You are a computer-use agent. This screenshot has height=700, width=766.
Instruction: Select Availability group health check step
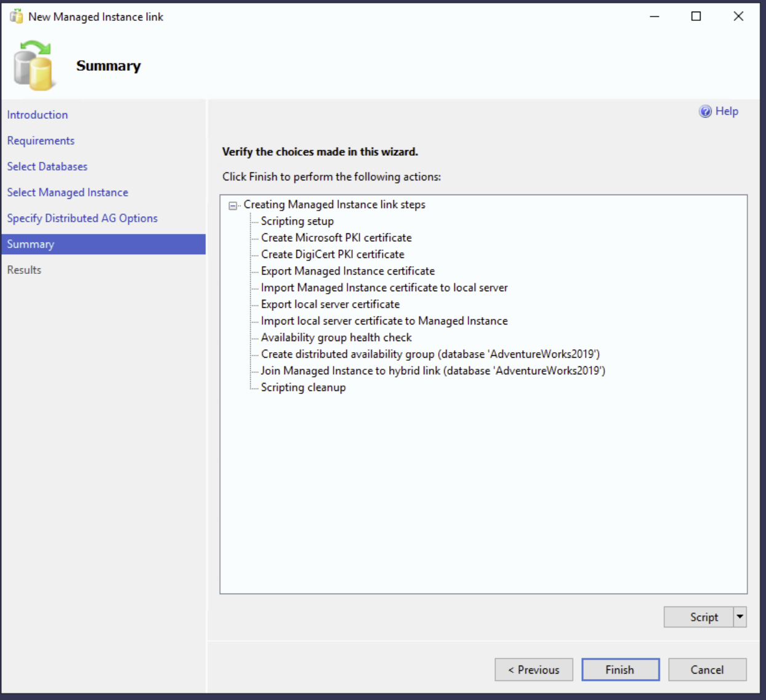[x=336, y=337]
